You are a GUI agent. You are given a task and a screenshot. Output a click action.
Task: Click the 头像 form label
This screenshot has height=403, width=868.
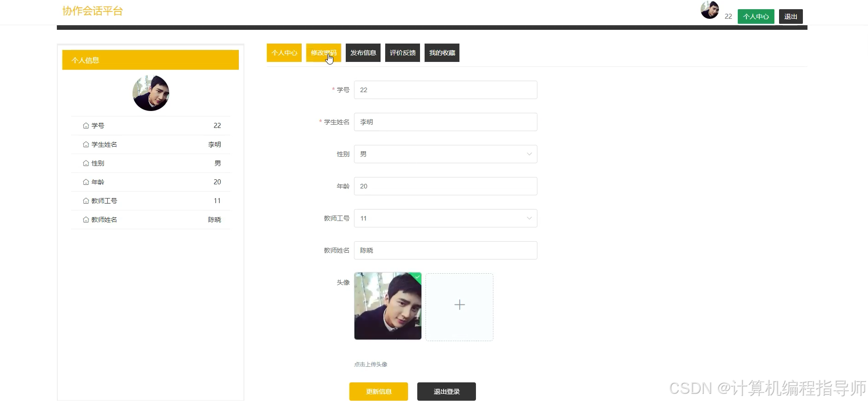343,282
